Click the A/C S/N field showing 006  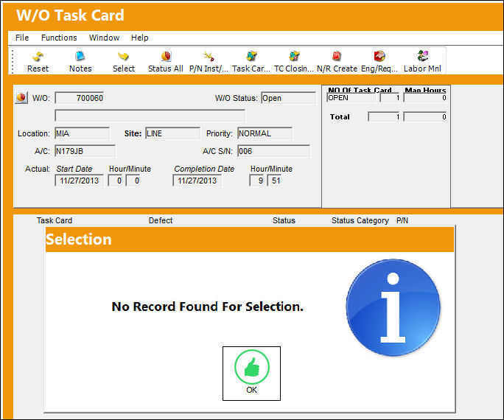pyautogui.click(x=274, y=151)
